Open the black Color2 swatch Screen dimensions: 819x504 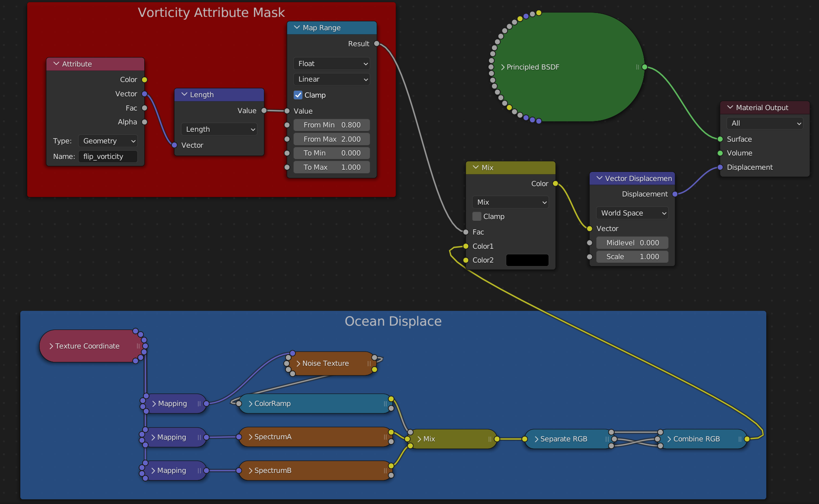tap(527, 260)
